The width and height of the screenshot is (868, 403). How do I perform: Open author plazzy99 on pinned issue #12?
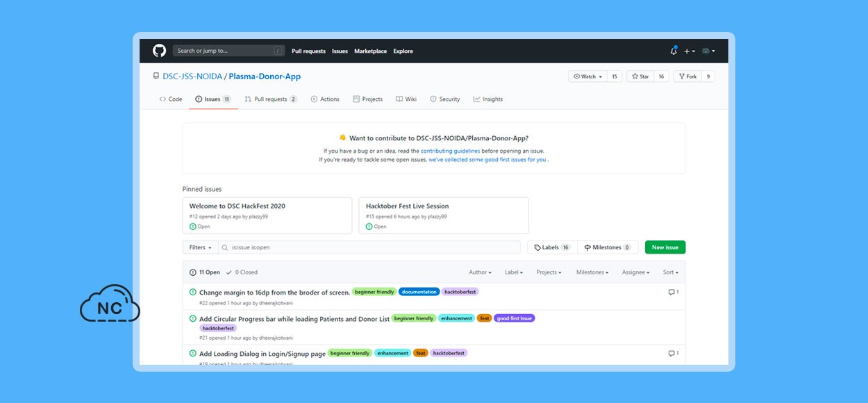(x=260, y=216)
